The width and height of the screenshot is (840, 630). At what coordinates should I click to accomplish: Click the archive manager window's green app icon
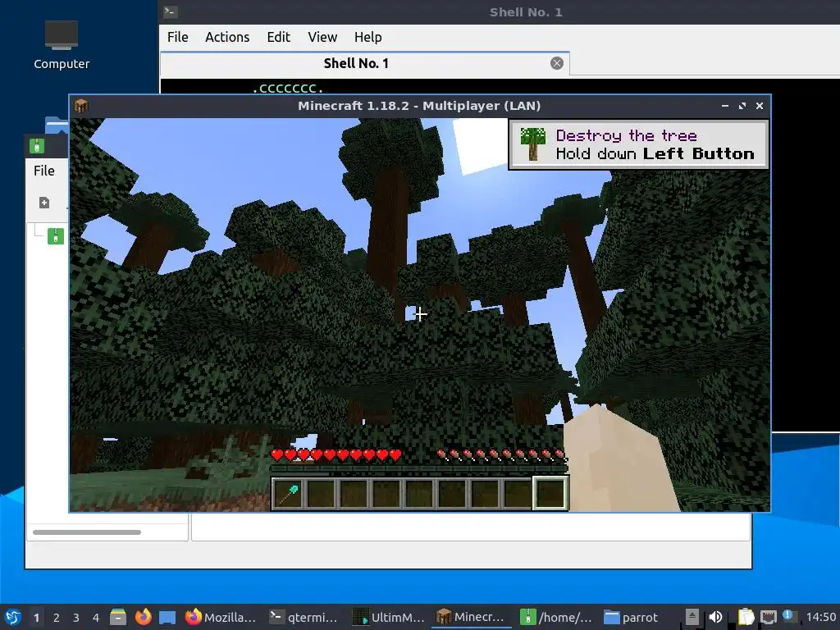point(37,146)
